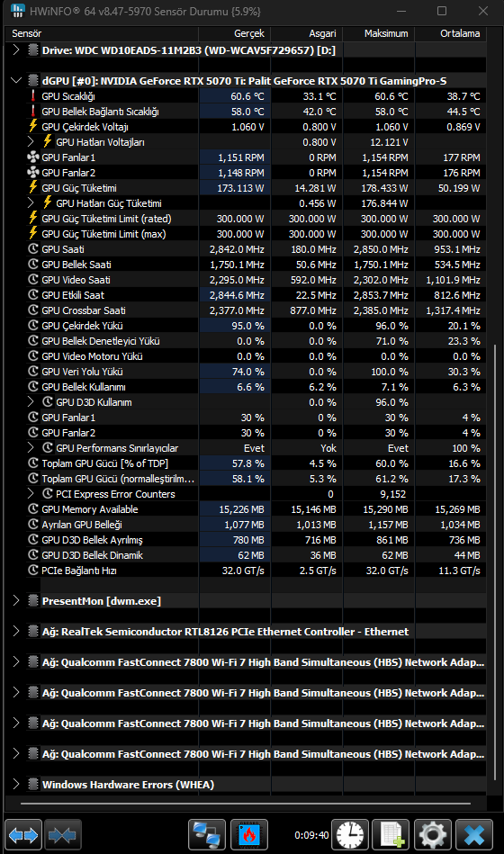This screenshot has width=504, height=854.
Task: Click the 0:09:40 elapsed time readout
Action: pyautogui.click(x=311, y=835)
